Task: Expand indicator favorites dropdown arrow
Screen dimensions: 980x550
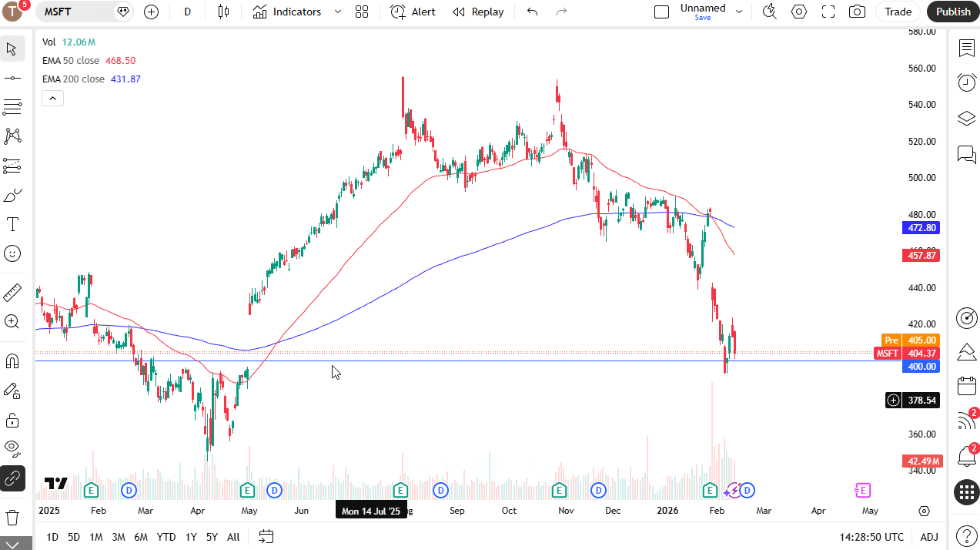Action: tap(338, 12)
